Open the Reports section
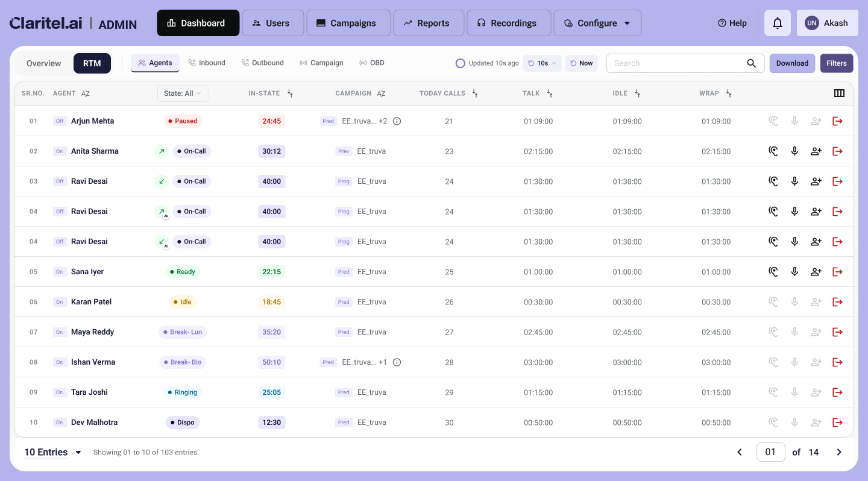Screen dimensions: 868x481 pyautogui.click(x=429, y=23)
